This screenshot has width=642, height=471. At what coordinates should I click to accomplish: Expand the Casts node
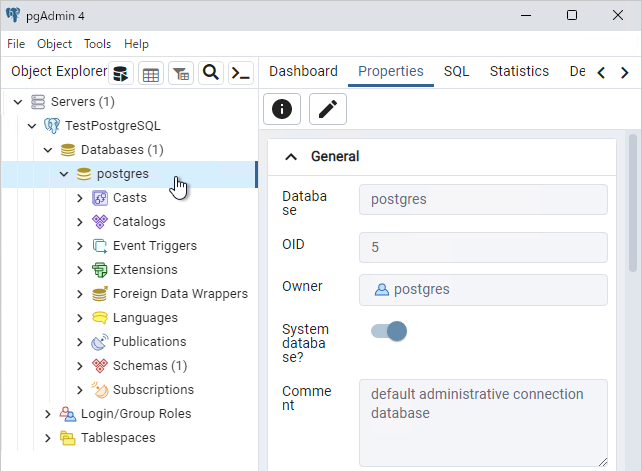[80, 198]
